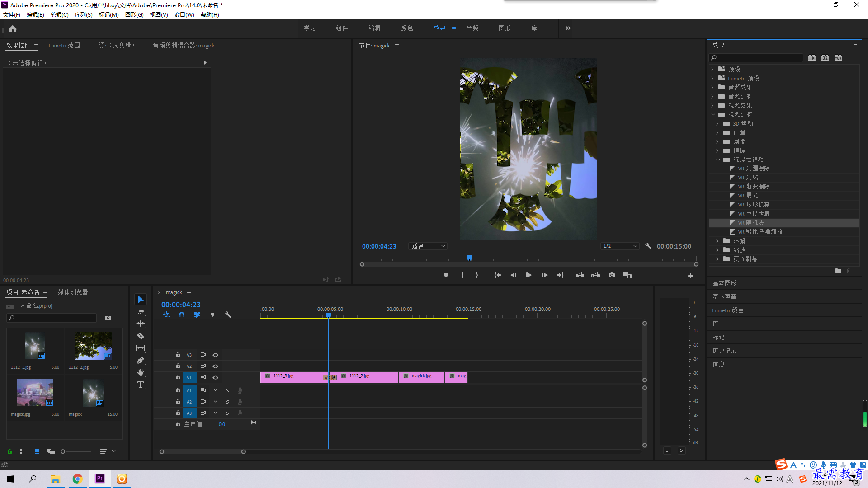Open the 基本声音 panel

click(724, 296)
